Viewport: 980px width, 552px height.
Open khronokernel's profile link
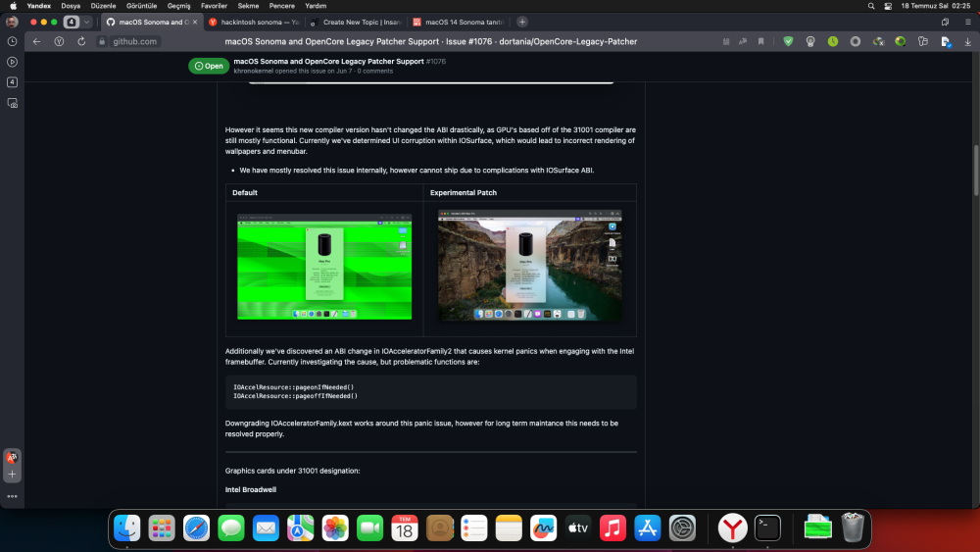point(253,72)
